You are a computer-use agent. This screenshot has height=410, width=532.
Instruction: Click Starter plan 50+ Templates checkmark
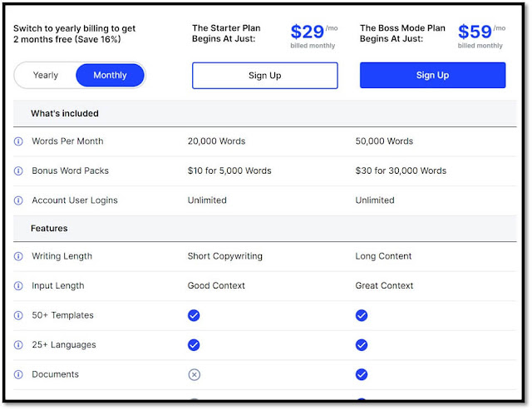pyautogui.click(x=194, y=315)
